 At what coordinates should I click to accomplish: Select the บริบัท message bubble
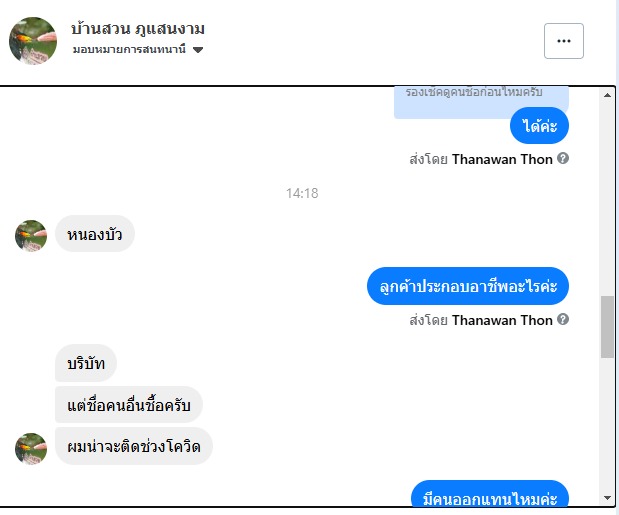point(86,363)
